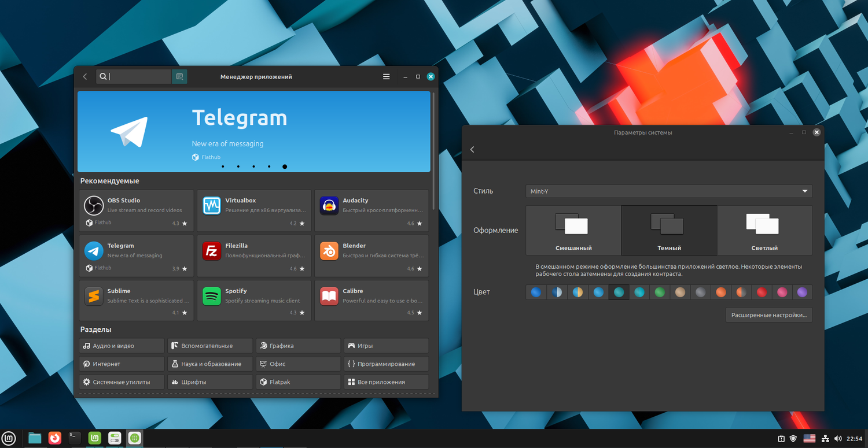This screenshot has width=868, height=448.
Task: Expand the Стиль dropdown showing Mint-Y
Action: tap(669, 191)
